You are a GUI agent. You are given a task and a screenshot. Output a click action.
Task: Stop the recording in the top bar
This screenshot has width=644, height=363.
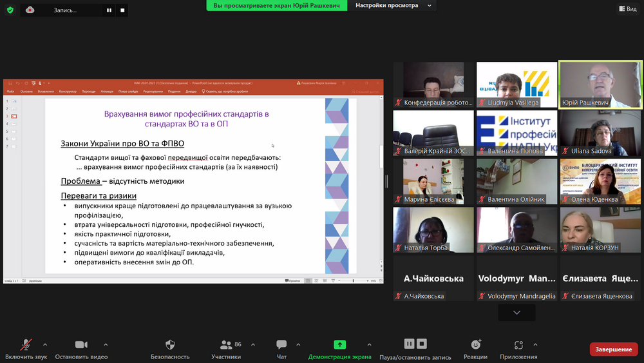[122, 10]
